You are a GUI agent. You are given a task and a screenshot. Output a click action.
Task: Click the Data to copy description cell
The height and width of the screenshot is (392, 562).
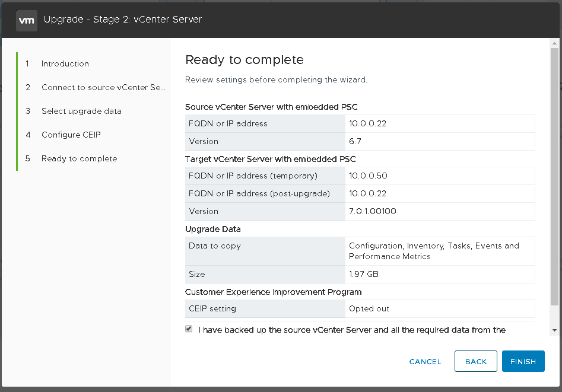point(434,251)
